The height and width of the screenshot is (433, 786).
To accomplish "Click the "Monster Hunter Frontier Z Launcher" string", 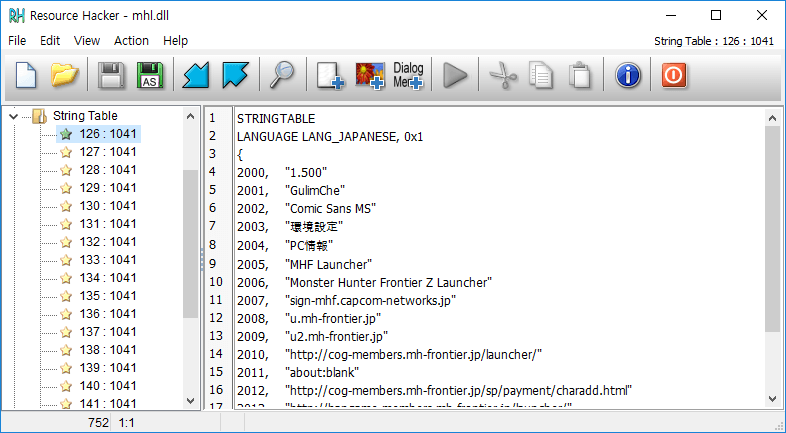I will click(x=388, y=283).
